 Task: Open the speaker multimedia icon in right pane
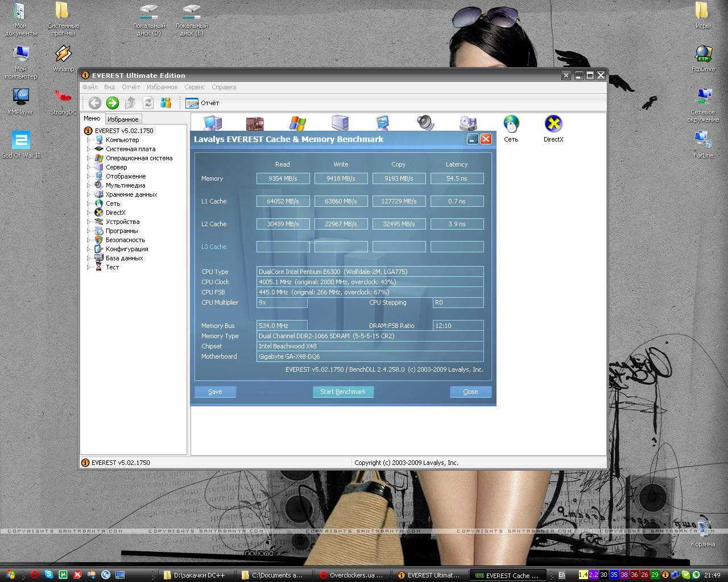(x=425, y=123)
